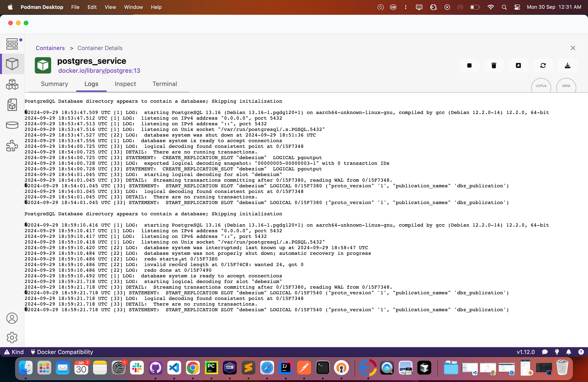Viewport: 588px width, 382px height.
Task: Click the 'automatic recovery in progress' log line
Action: tap(198, 253)
